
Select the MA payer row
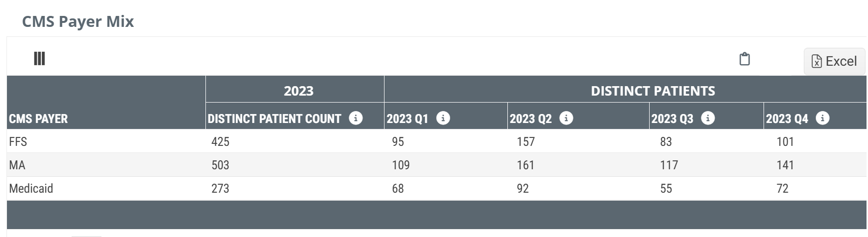[17, 165]
